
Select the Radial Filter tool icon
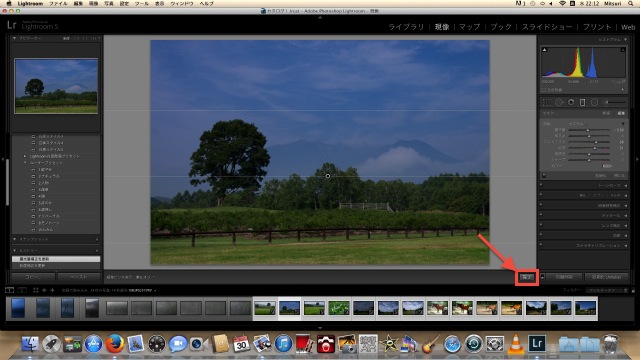595,102
